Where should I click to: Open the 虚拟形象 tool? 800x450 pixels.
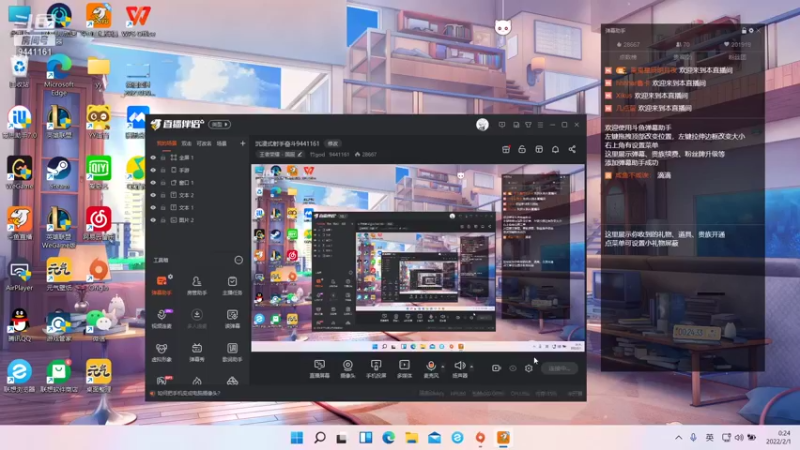(x=161, y=352)
